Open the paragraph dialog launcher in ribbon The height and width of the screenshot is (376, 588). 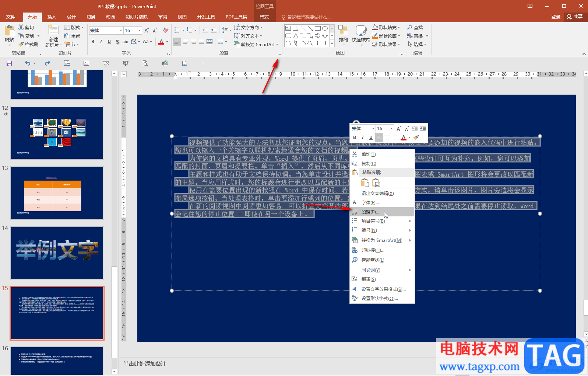pyautogui.click(x=279, y=54)
